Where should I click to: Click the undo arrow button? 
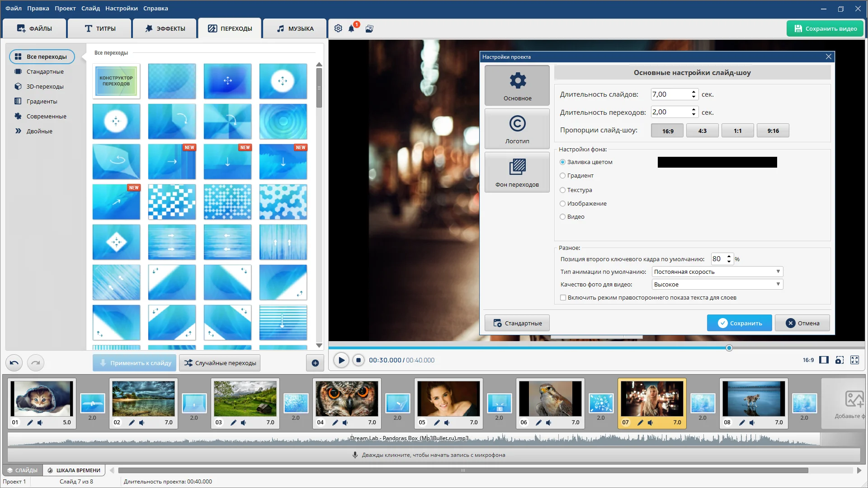click(x=14, y=363)
